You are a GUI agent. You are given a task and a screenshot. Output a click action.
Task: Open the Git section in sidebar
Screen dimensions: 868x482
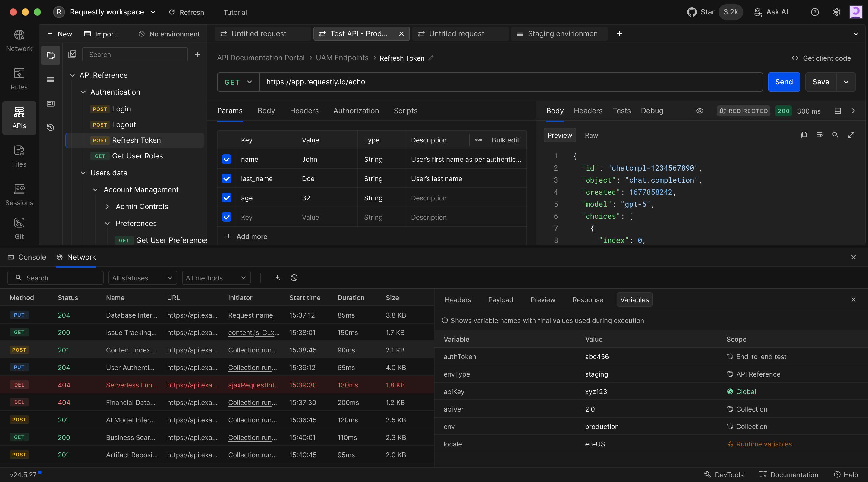pos(19,229)
